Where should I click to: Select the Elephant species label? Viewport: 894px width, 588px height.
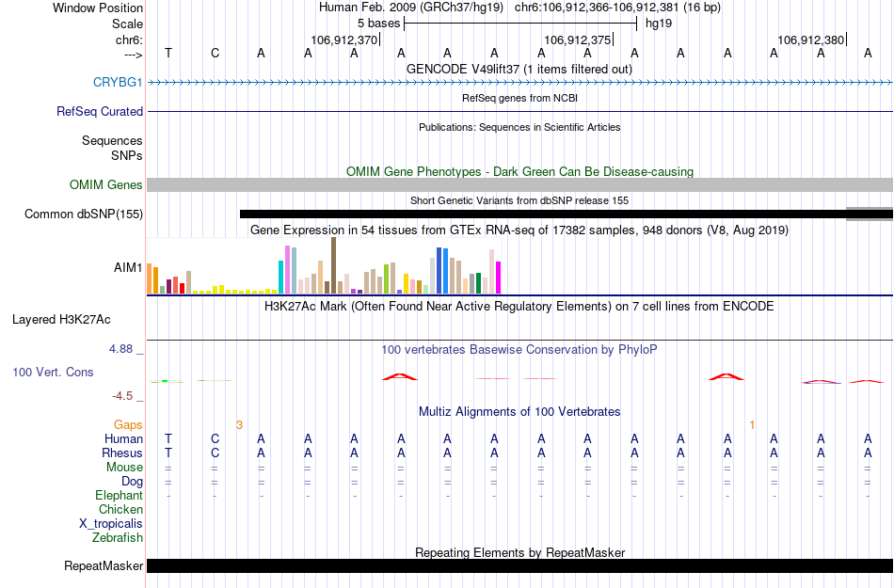tap(119, 495)
